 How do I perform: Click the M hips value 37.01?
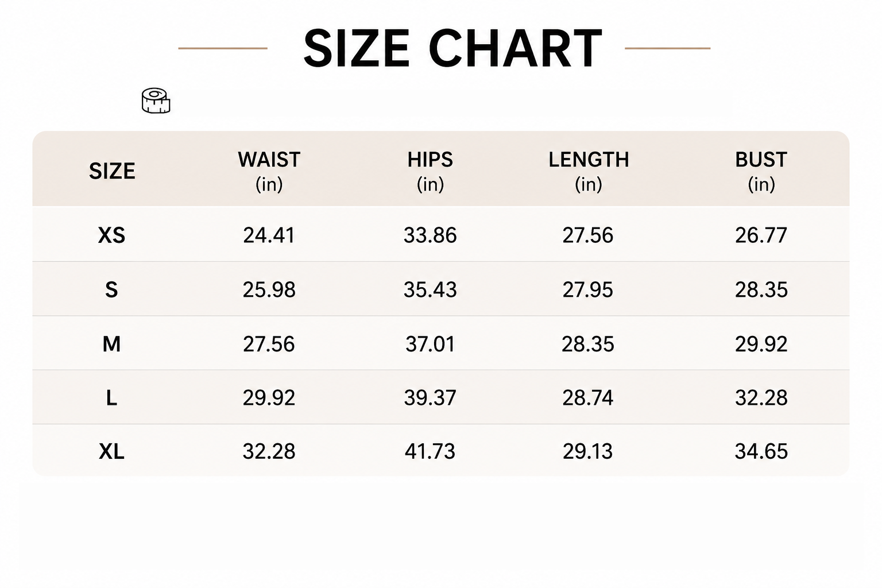(430, 344)
